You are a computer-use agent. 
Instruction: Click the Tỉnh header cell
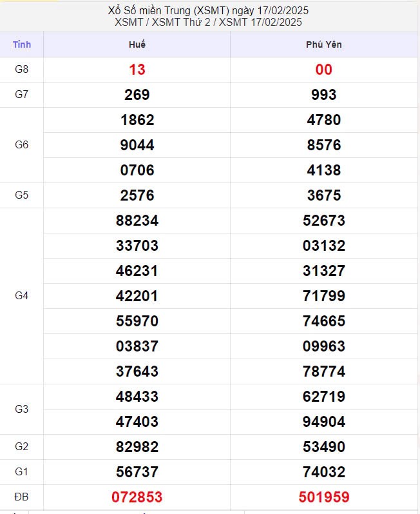(x=21, y=44)
